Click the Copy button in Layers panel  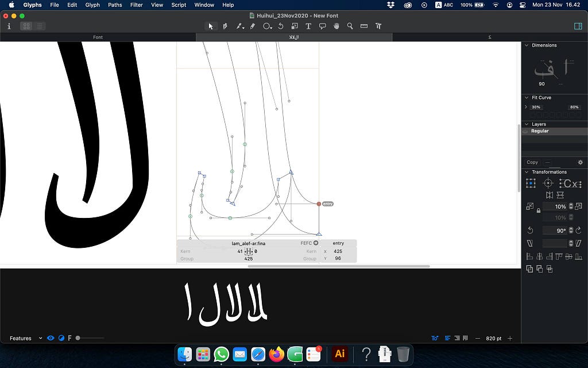pos(532,162)
